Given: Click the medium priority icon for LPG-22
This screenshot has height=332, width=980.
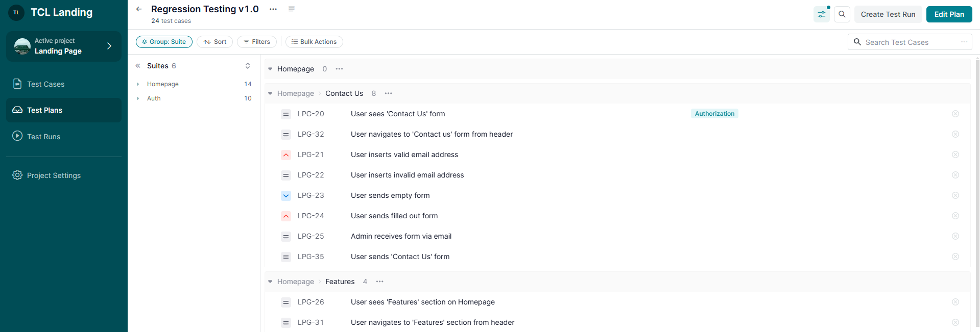Looking at the screenshot, I should (286, 175).
